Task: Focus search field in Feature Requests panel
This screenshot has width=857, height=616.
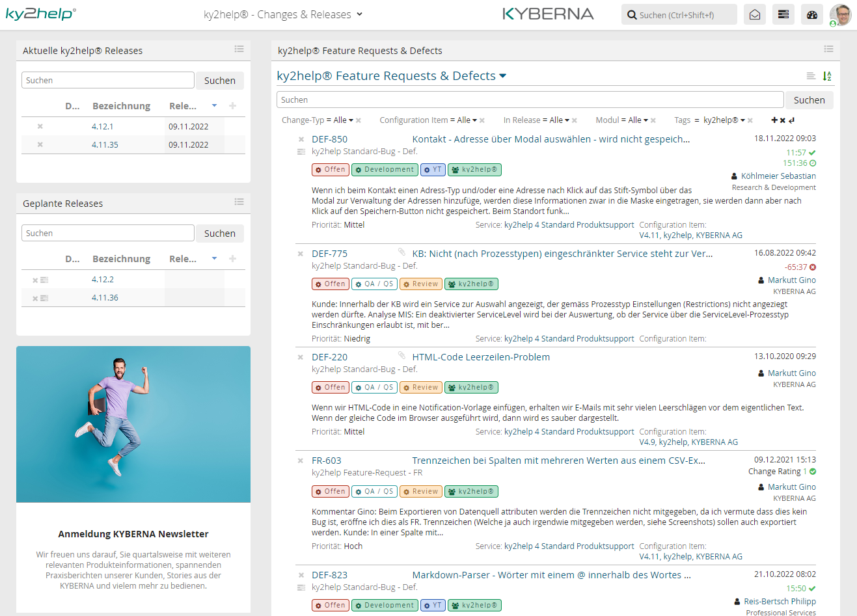Action: point(530,100)
